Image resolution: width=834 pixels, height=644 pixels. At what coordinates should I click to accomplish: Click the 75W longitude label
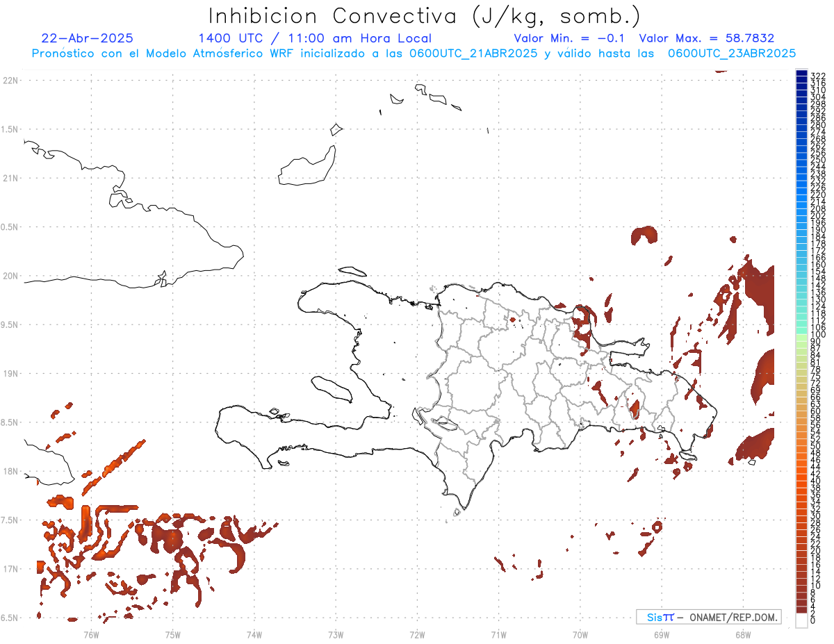(172, 634)
